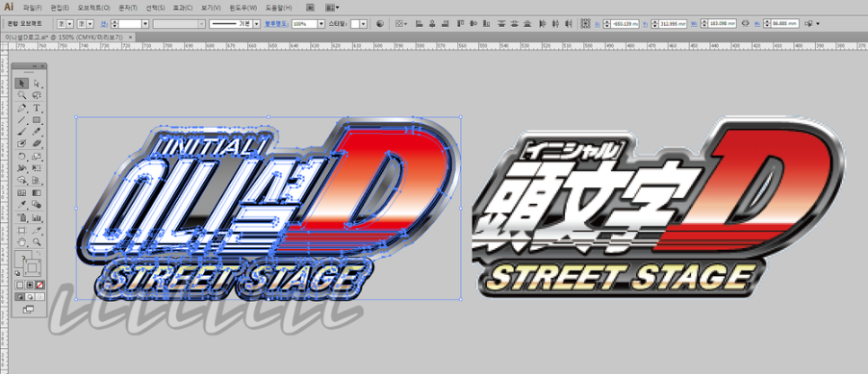Open the stroke color dropdown in control bar
The image size is (868, 374).
[89, 24]
